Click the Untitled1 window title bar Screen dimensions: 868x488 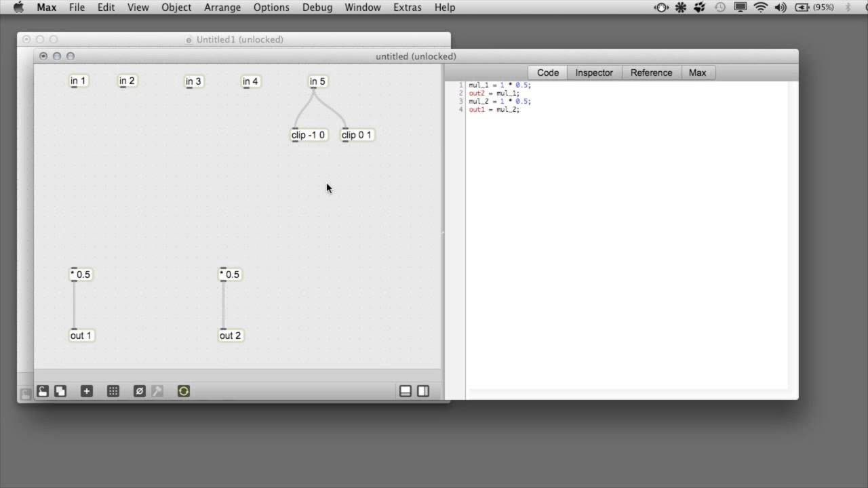[234, 39]
